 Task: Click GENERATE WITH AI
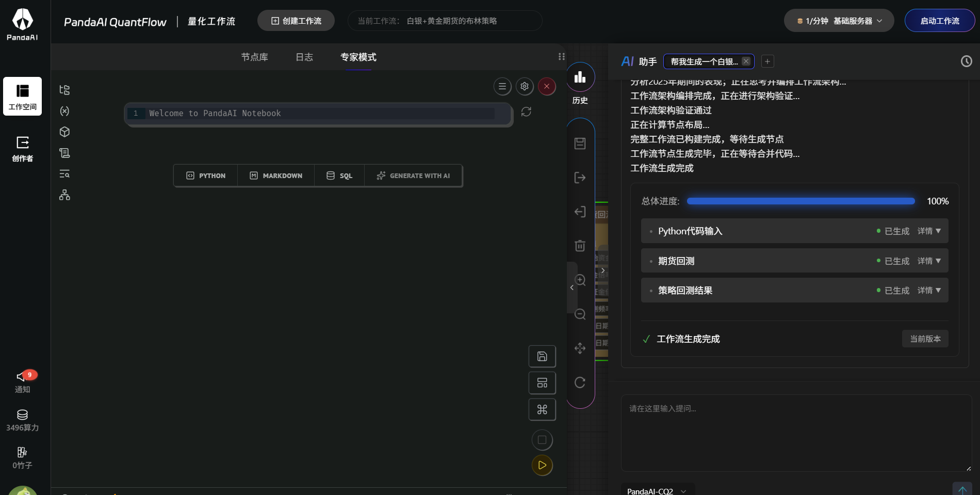pos(413,175)
